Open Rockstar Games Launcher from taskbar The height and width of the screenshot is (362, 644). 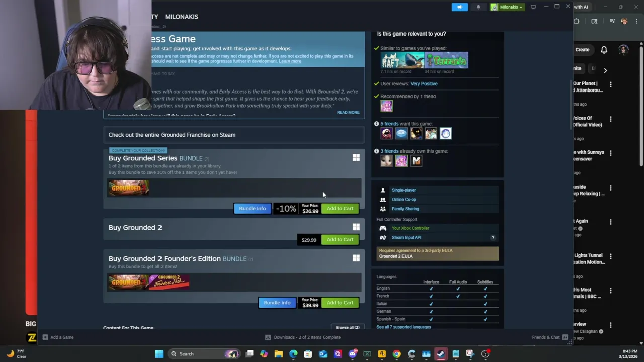pyautogui.click(x=382, y=354)
